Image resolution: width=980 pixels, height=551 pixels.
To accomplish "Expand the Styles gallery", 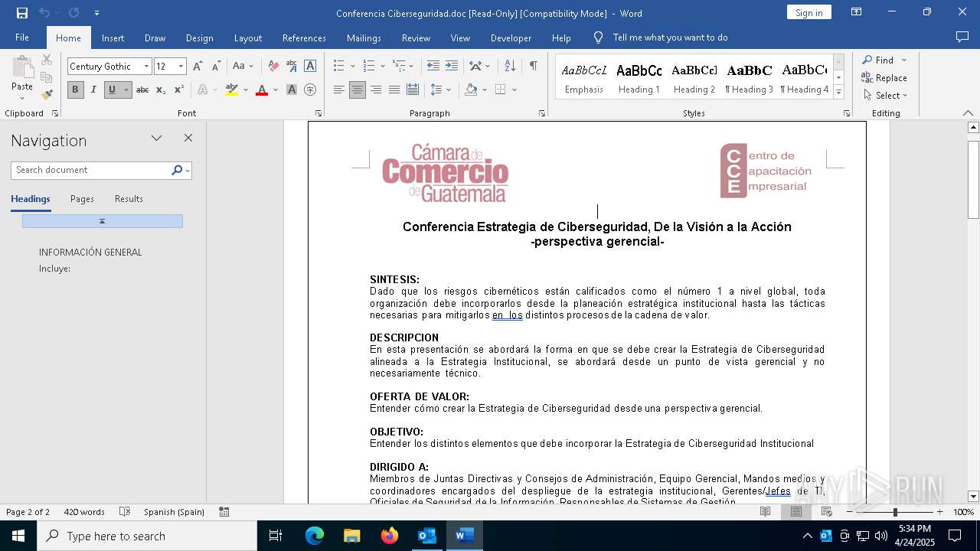I will (839, 93).
